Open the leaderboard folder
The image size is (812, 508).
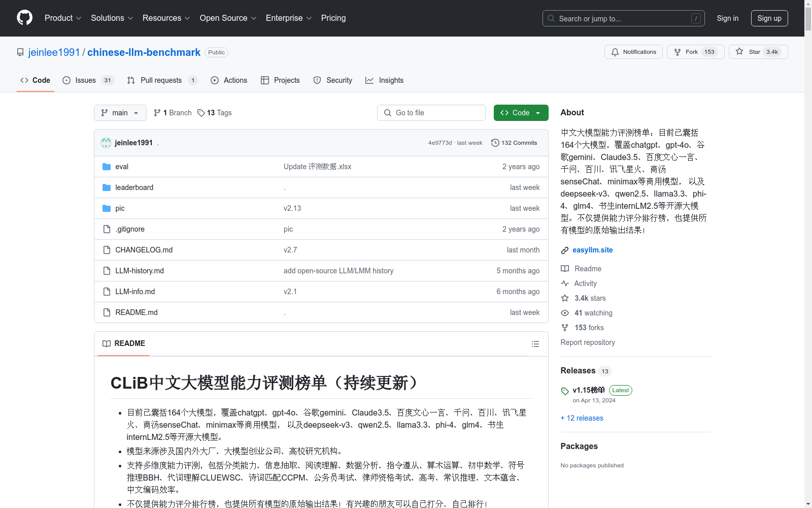click(134, 187)
